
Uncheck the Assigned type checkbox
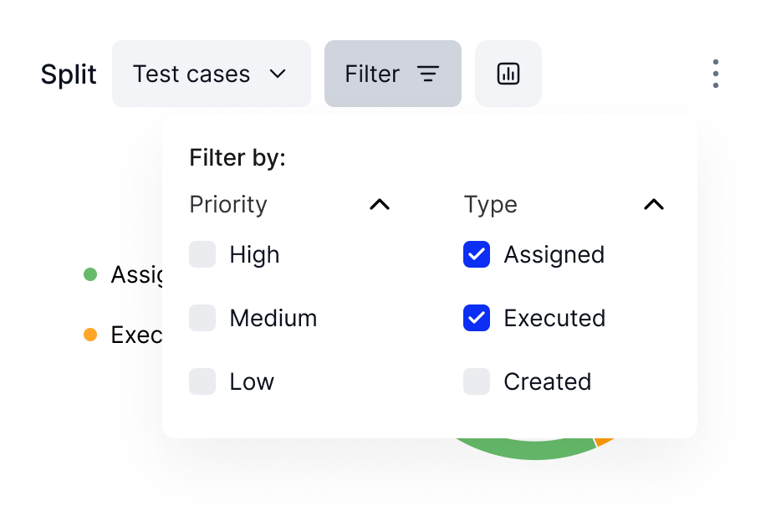pos(477,254)
